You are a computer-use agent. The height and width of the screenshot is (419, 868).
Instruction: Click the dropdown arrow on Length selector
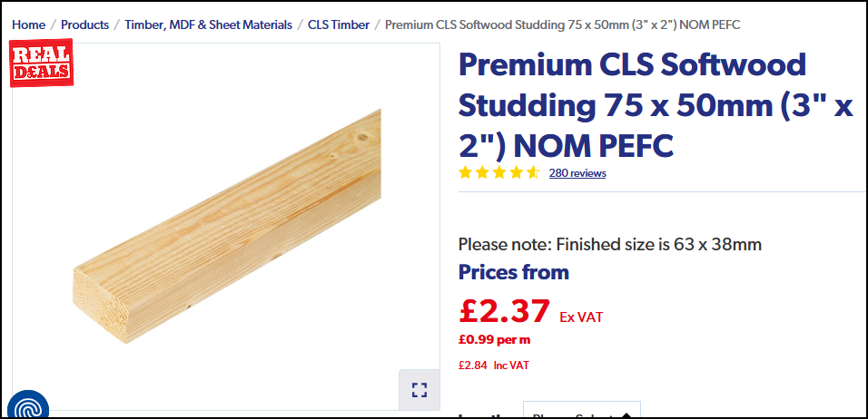[x=626, y=415]
